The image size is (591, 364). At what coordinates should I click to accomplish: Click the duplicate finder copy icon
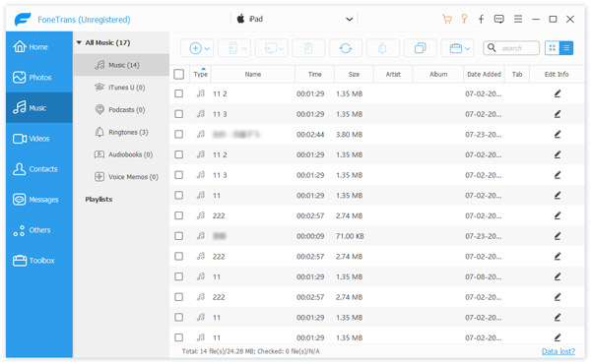(x=420, y=48)
